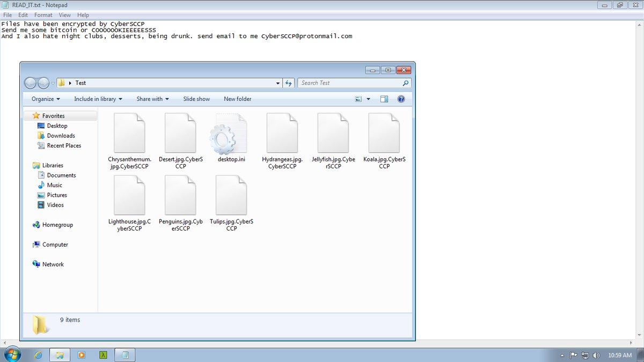Click Test in the address breadcrumb
The width and height of the screenshot is (644, 362).
tap(80, 83)
